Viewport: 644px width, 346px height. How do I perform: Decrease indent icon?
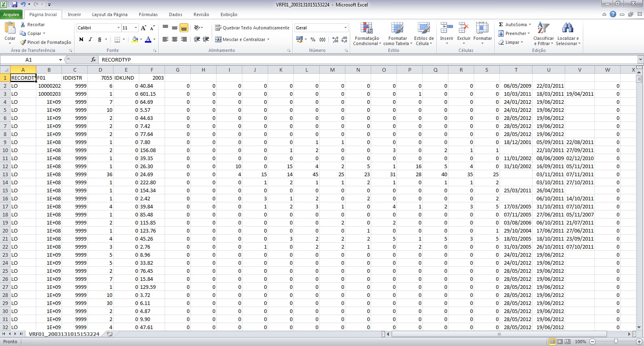197,39
